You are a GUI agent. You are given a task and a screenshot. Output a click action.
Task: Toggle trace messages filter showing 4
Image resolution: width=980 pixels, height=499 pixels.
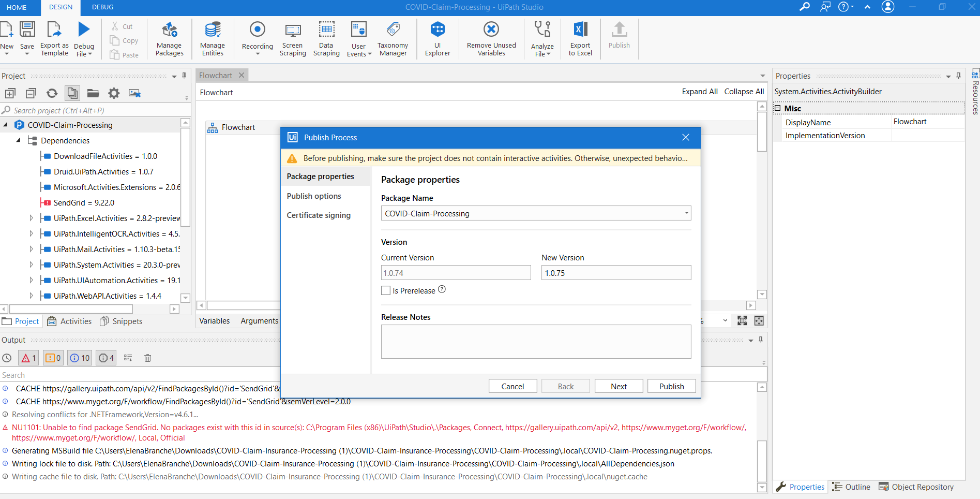click(106, 358)
